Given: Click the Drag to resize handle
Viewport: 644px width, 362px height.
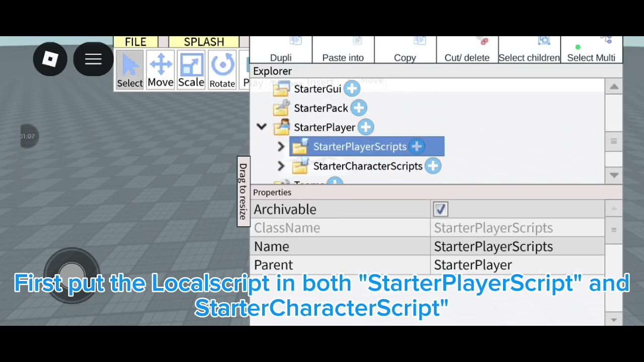Looking at the screenshot, I should pyautogui.click(x=243, y=191).
